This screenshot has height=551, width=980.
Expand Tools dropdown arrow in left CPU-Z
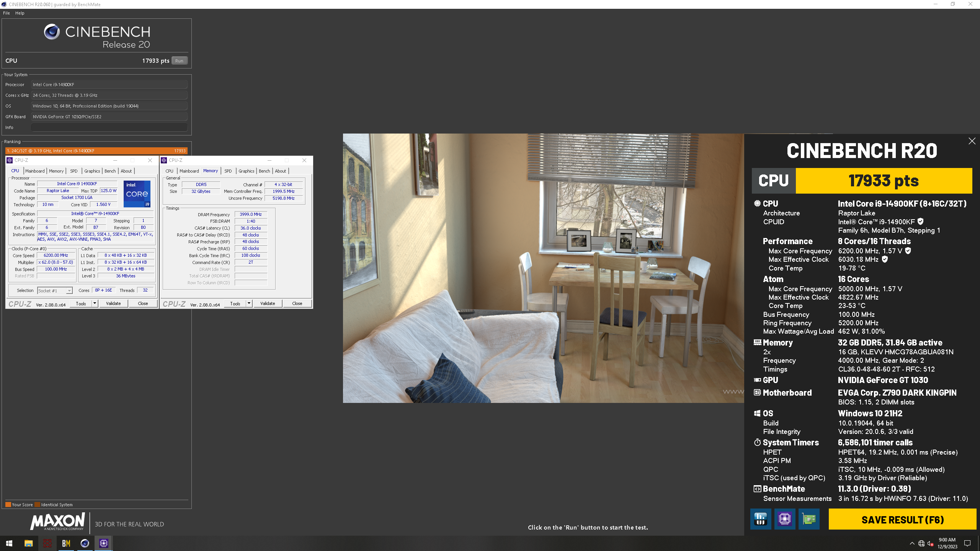point(95,303)
